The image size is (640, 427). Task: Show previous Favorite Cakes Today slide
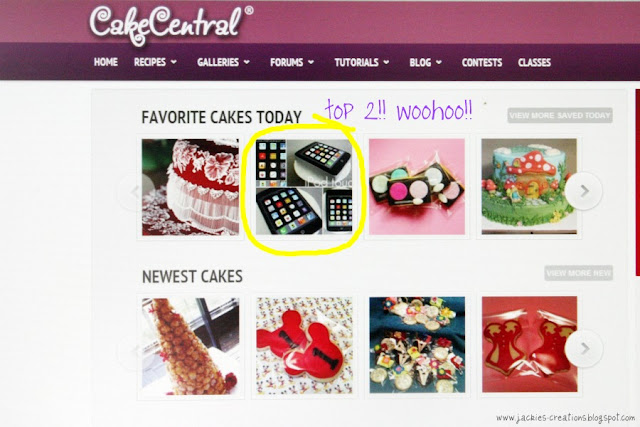(x=136, y=191)
